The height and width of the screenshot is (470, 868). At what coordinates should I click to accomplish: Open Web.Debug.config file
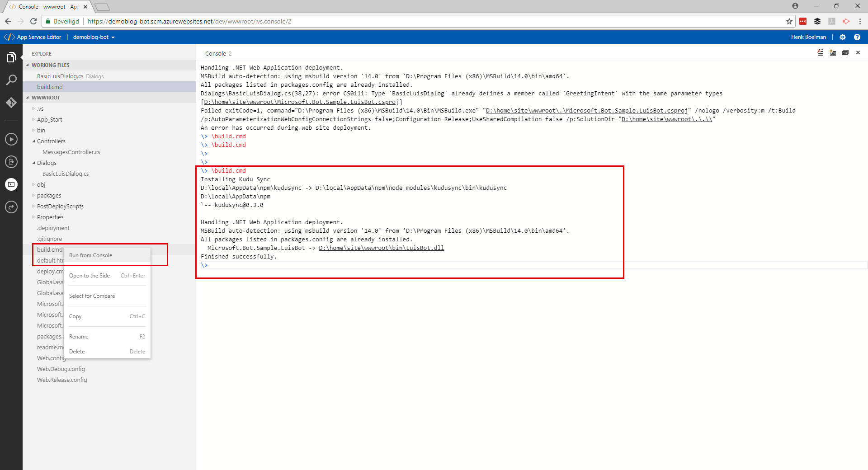(x=61, y=369)
